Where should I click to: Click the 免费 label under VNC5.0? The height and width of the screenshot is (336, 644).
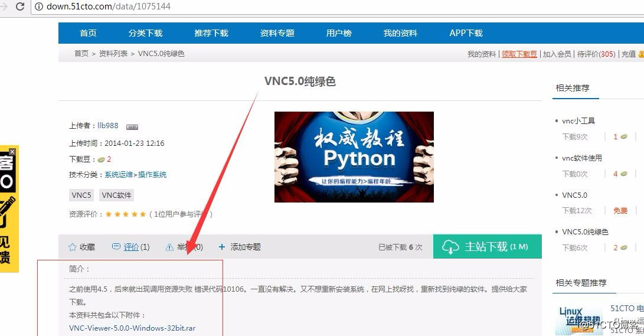620,211
